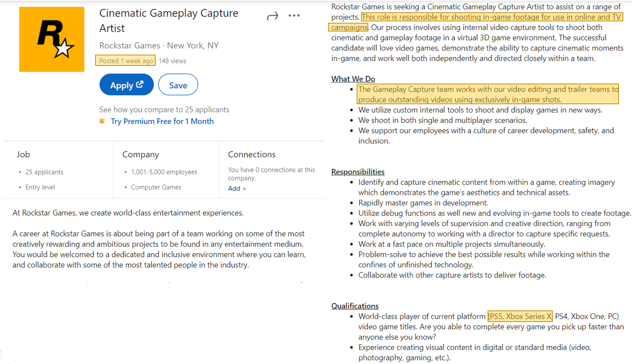Viewport: 632px width, 364px height.
Task: Open the three-dot more options menu
Action: (294, 16)
